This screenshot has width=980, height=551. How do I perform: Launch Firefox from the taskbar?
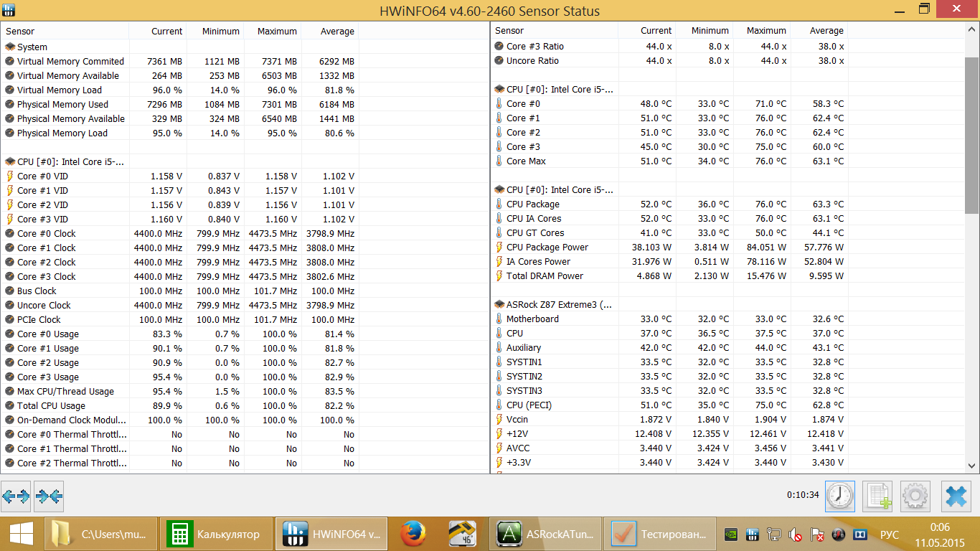[x=413, y=534]
